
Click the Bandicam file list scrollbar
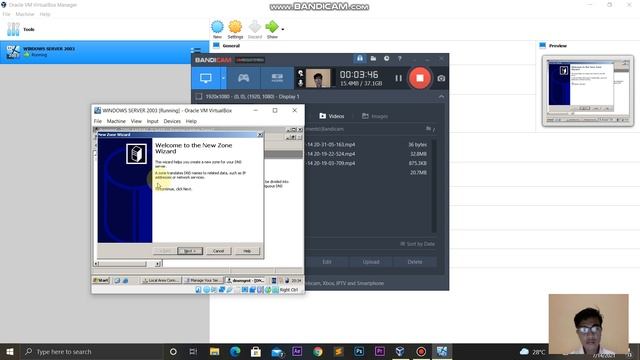(x=434, y=186)
